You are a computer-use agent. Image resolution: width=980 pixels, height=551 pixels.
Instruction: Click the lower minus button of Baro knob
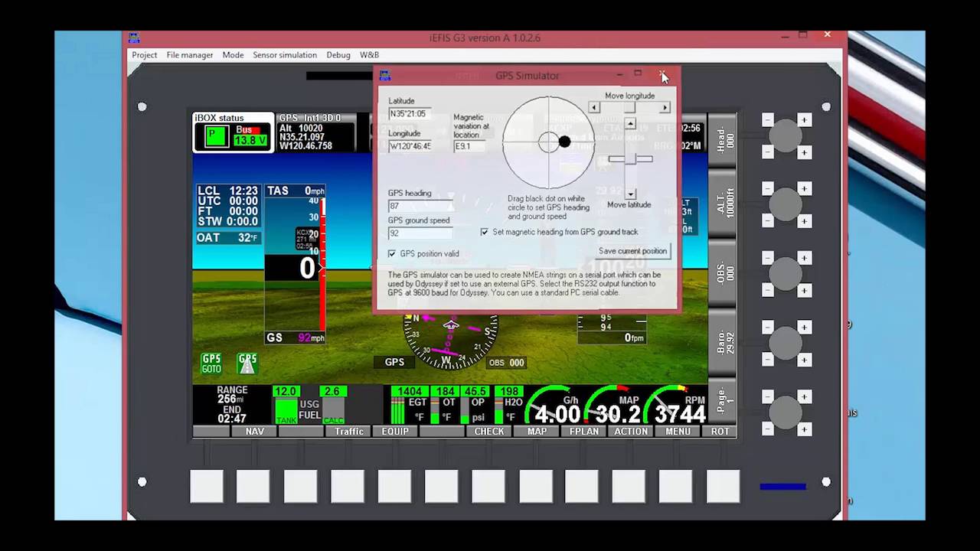tap(767, 360)
